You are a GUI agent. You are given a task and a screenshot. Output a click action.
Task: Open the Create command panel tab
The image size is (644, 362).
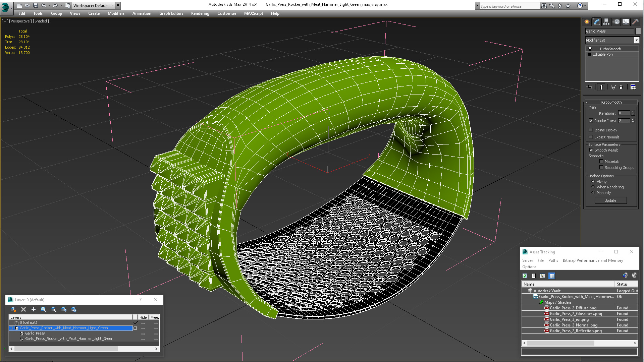pyautogui.click(x=587, y=22)
